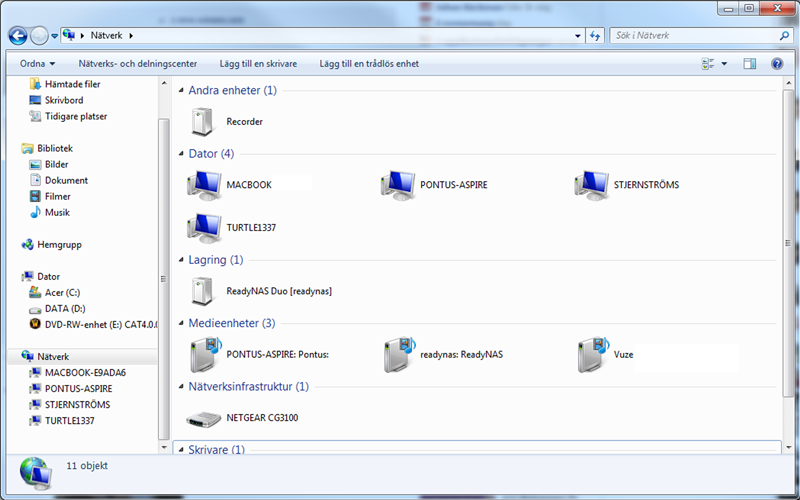
Task: Click main pane scroll up arrow
Action: click(x=788, y=83)
